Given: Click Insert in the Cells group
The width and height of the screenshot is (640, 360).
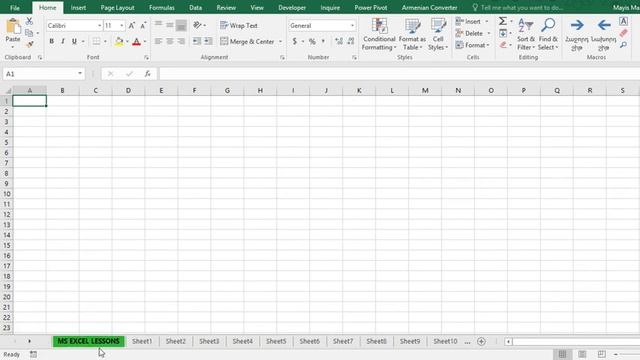Looking at the screenshot, I should [468, 21].
